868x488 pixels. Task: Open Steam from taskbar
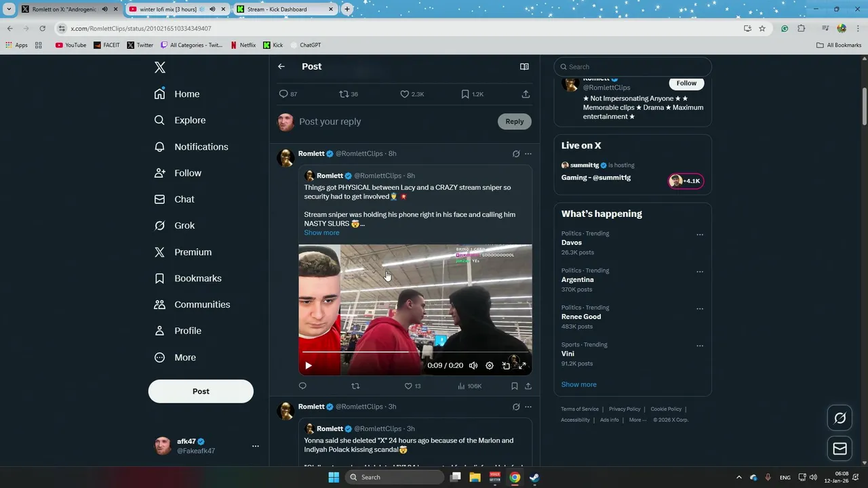tap(534, 477)
